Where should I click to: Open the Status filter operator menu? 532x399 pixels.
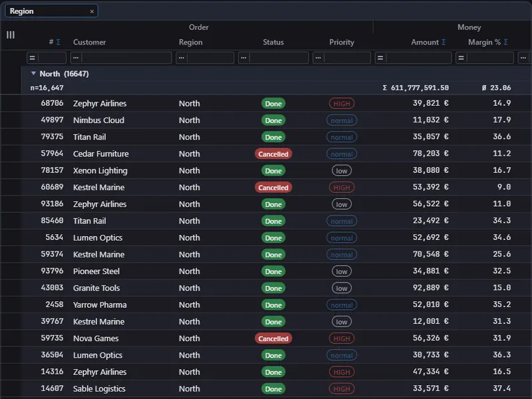(x=243, y=58)
